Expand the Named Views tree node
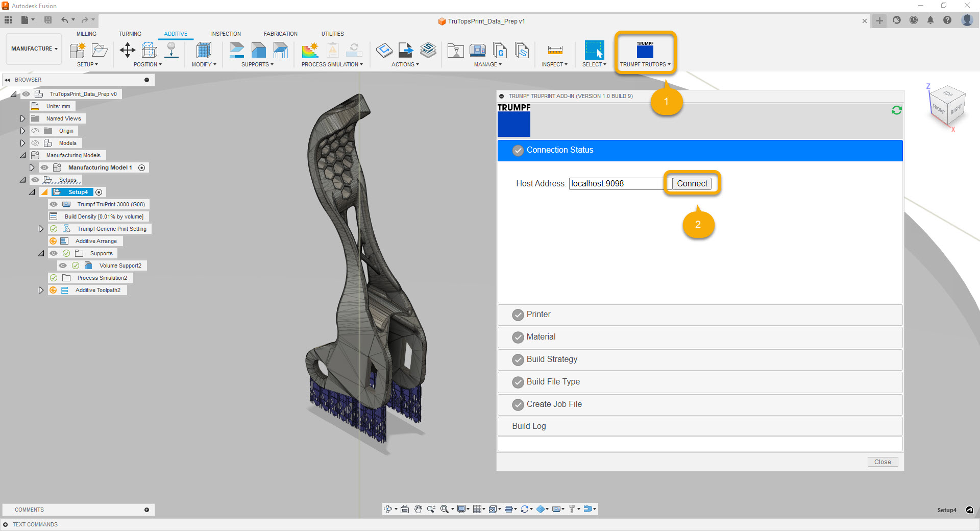 pyautogui.click(x=22, y=118)
